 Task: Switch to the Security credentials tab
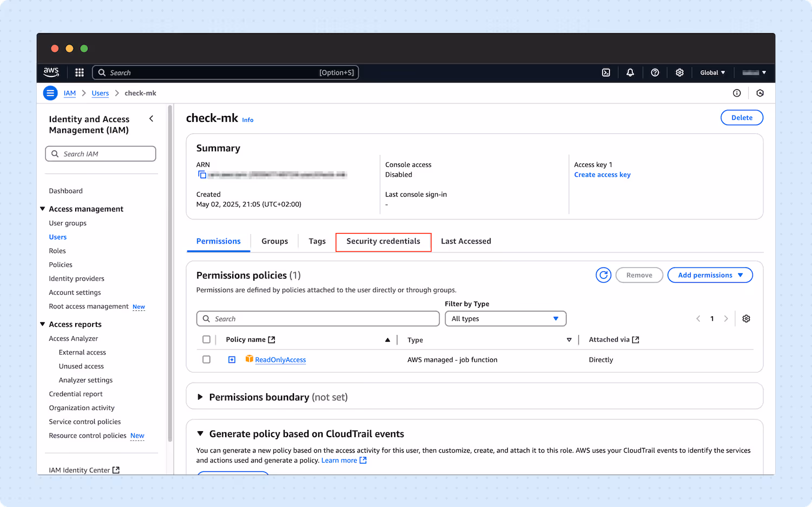(383, 241)
